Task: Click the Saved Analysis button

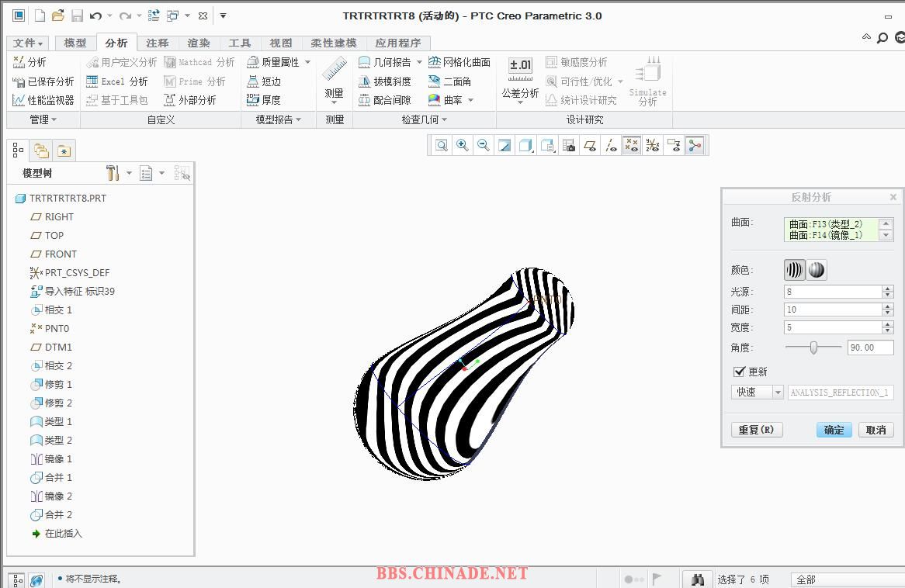Action: [43, 81]
